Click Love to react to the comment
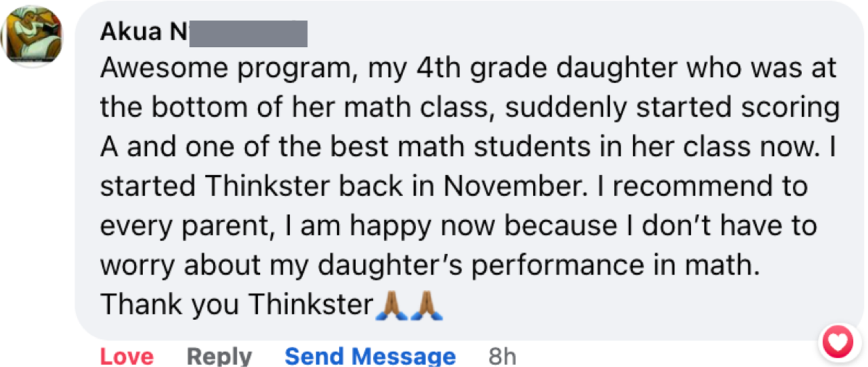This screenshot has width=868, height=367. 126,355
